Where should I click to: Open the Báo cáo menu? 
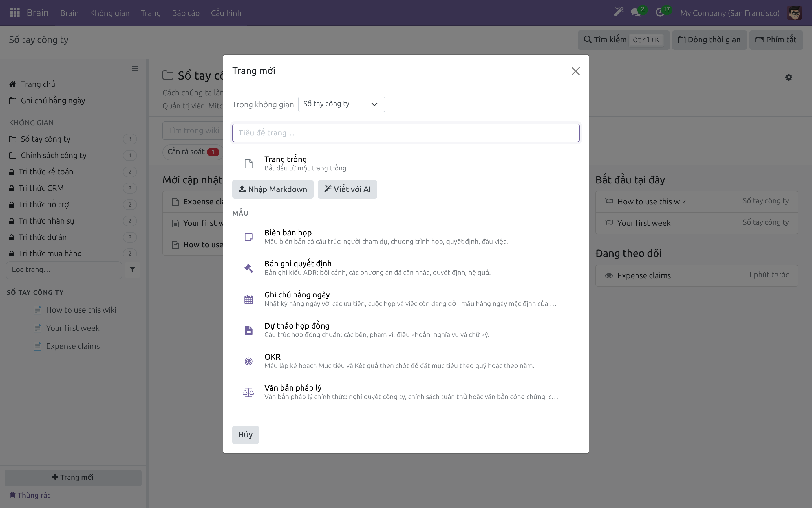click(186, 13)
